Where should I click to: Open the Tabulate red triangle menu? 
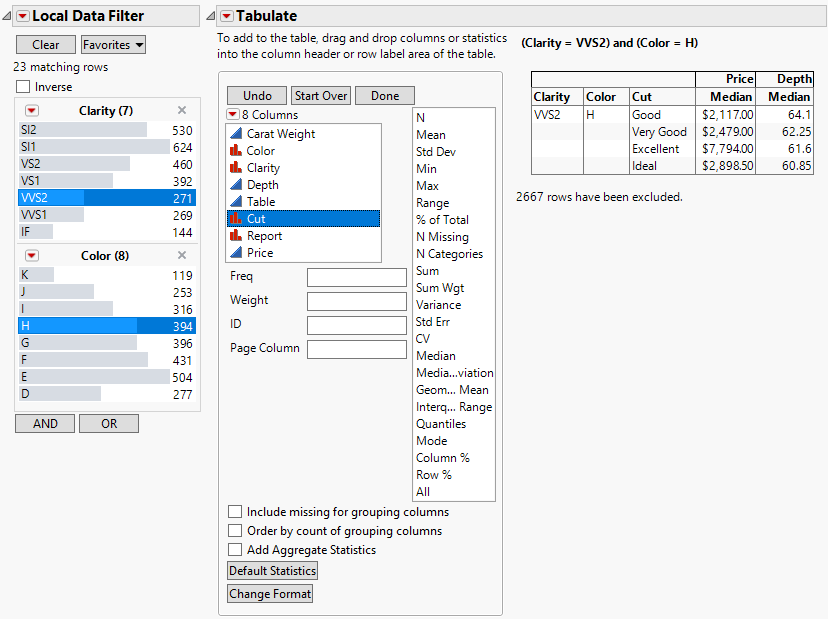pos(227,16)
